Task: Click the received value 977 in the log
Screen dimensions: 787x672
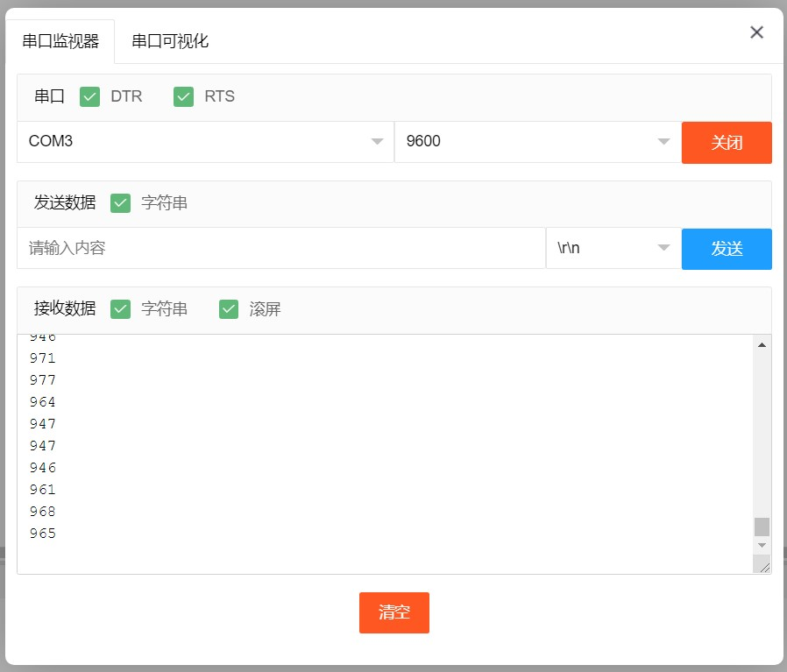Action: (42, 380)
